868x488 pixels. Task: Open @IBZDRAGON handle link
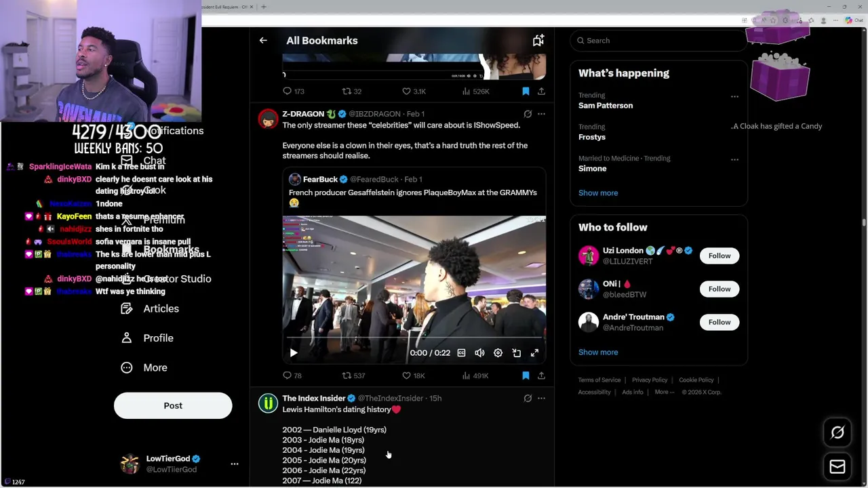click(374, 115)
